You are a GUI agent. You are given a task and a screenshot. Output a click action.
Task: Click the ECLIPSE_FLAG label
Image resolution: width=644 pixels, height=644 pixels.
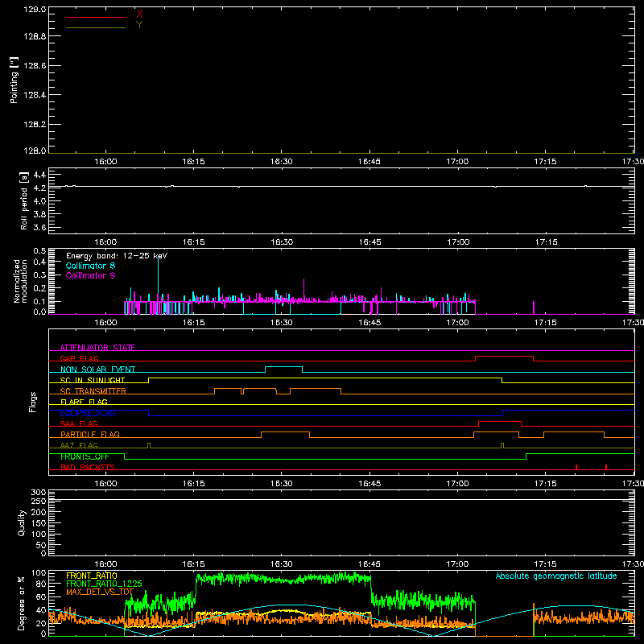pos(88,413)
